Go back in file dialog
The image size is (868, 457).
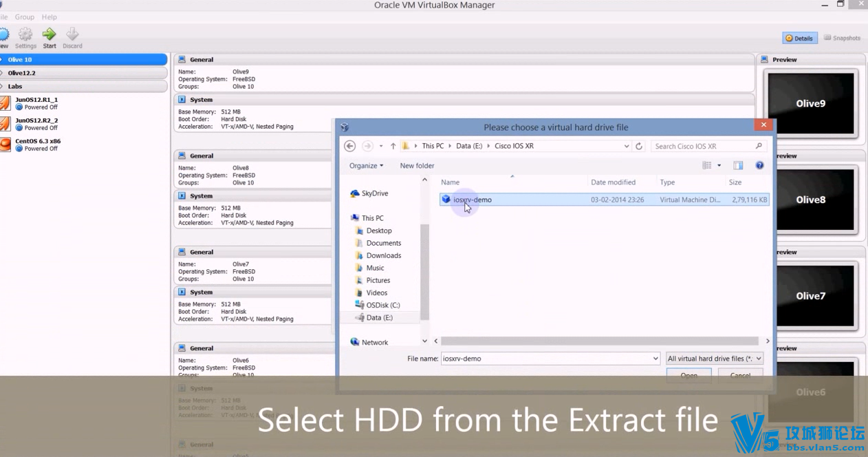[350, 146]
